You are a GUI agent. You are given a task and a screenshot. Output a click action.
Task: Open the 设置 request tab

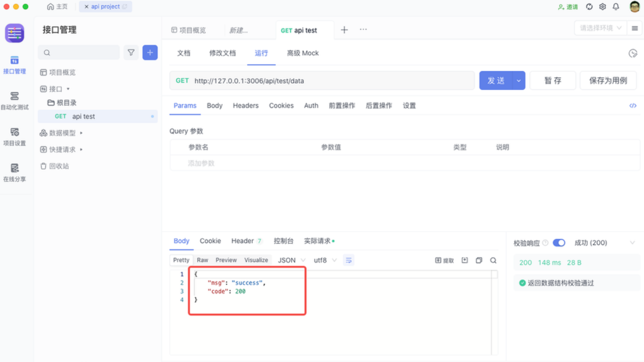click(x=409, y=106)
